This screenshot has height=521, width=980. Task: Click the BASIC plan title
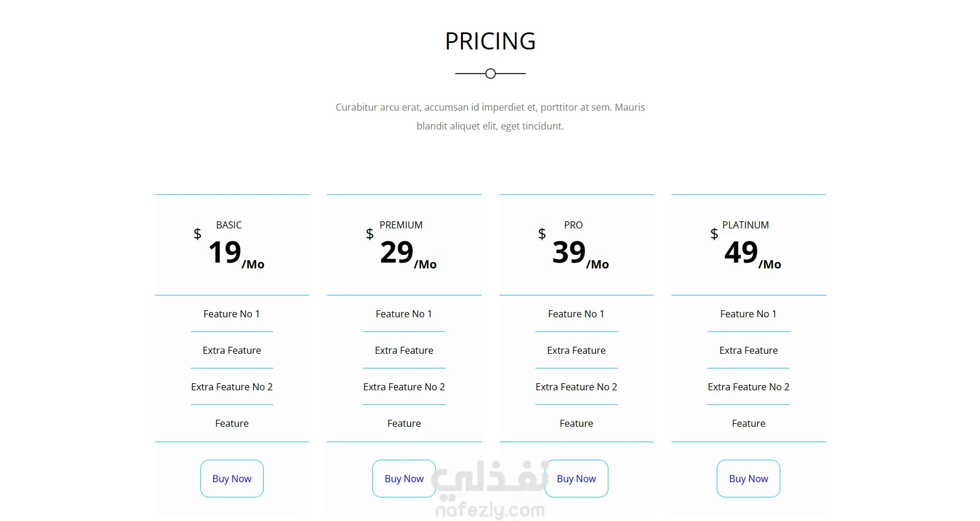[x=229, y=225]
